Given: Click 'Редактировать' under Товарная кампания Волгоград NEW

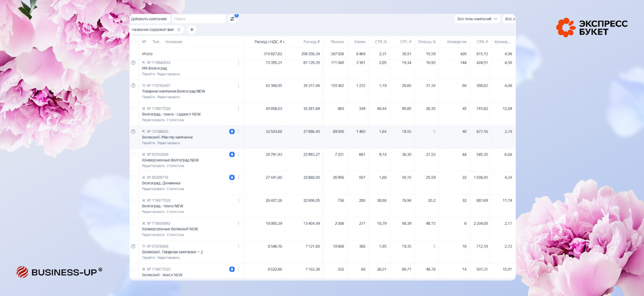Looking at the screenshot, I should 169,97.
